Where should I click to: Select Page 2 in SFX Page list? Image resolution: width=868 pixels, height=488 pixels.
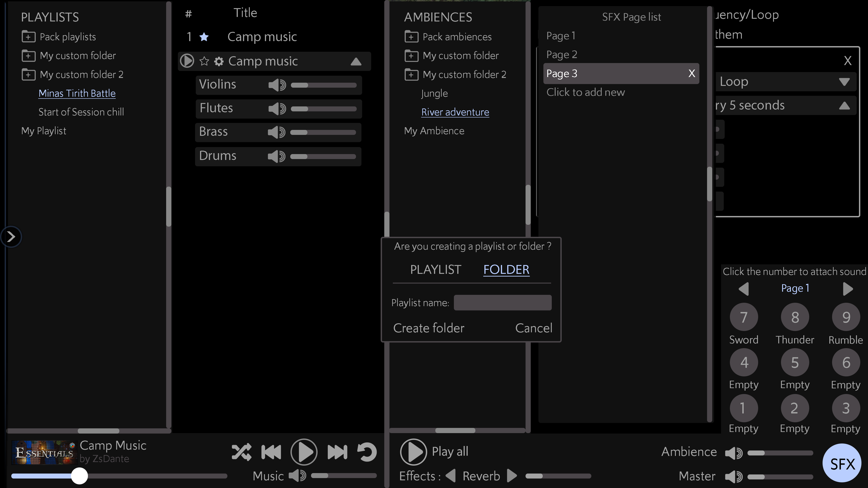(x=562, y=54)
